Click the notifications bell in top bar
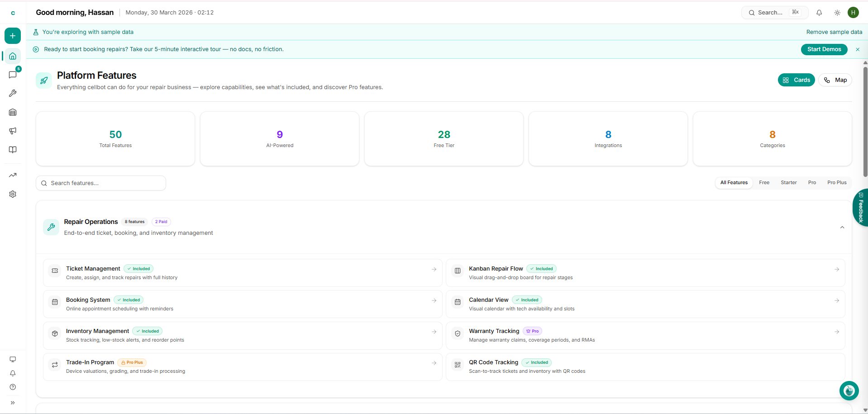 [x=819, y=13]
